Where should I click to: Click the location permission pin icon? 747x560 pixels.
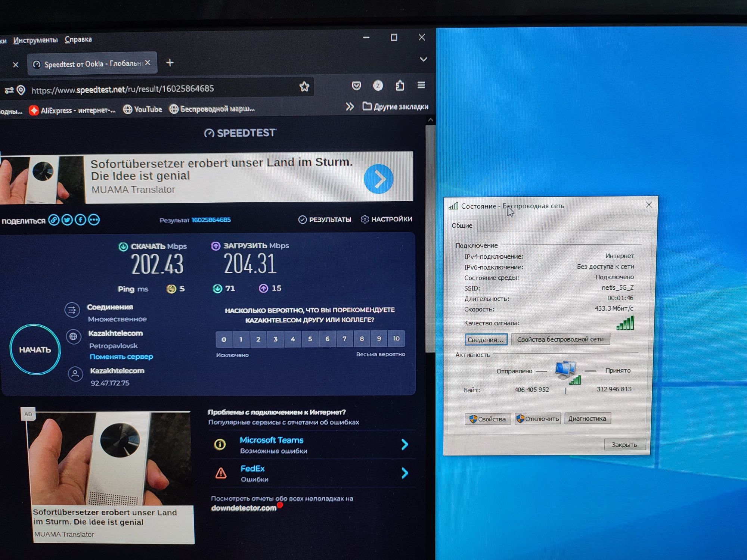(x=21, y=90)
